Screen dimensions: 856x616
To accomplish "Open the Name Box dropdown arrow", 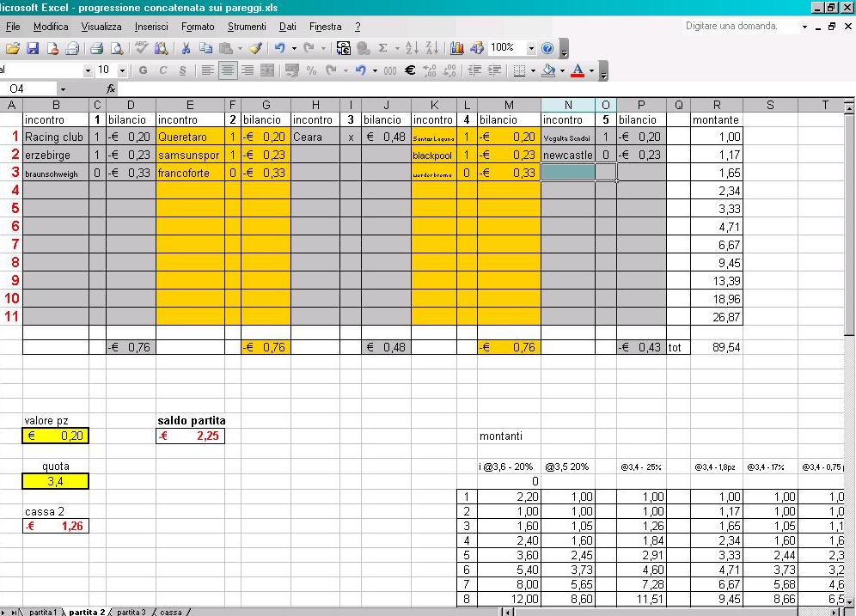I will tap(63, 89).
